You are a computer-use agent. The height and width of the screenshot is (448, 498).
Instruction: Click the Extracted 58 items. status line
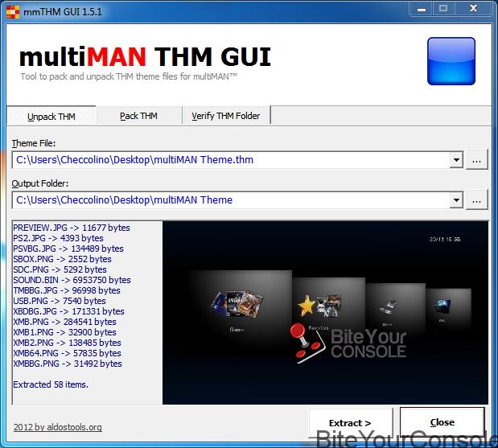click(x=51, y=384)
